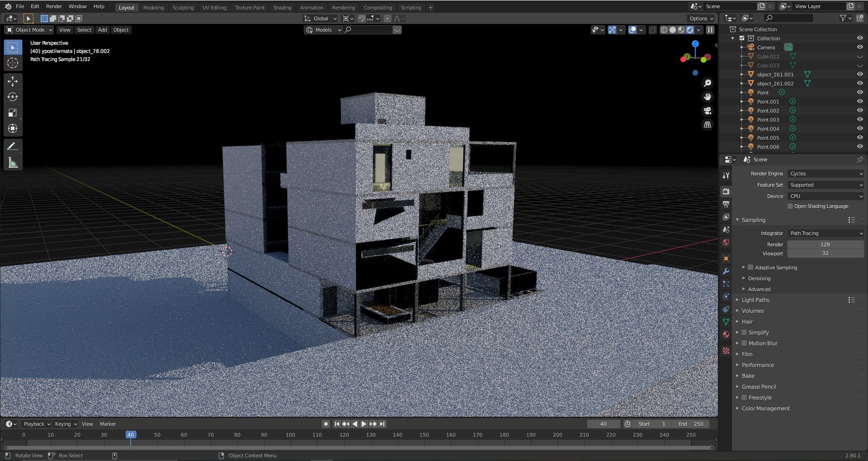Open Object Mode dropdown
The image size is (868, 461).
pyautogui.click(x=29, y=30)
